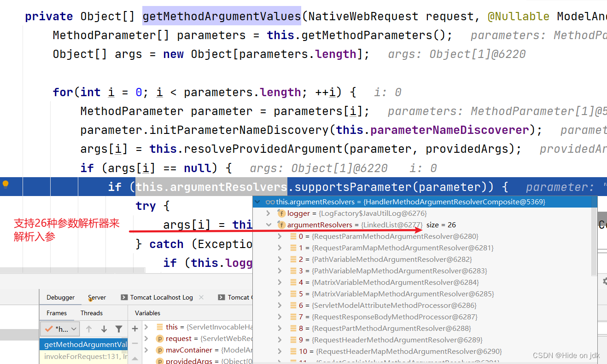Click the orange checkmark in the thread selector

click(x=48, y=329)
